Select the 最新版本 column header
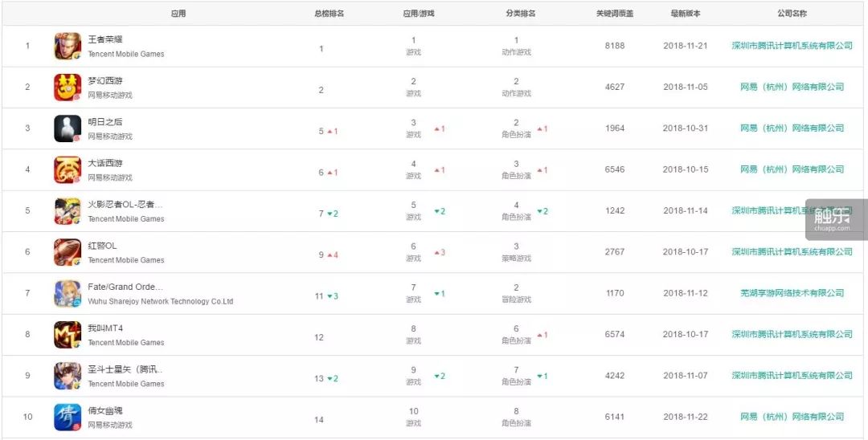 [x=686, y=14]
